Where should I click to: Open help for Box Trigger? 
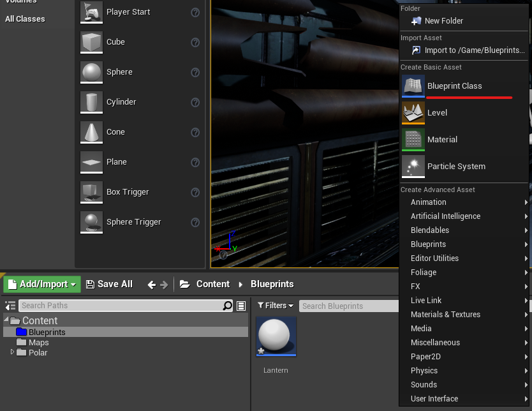pyautogui.click(x=195, y=193)
